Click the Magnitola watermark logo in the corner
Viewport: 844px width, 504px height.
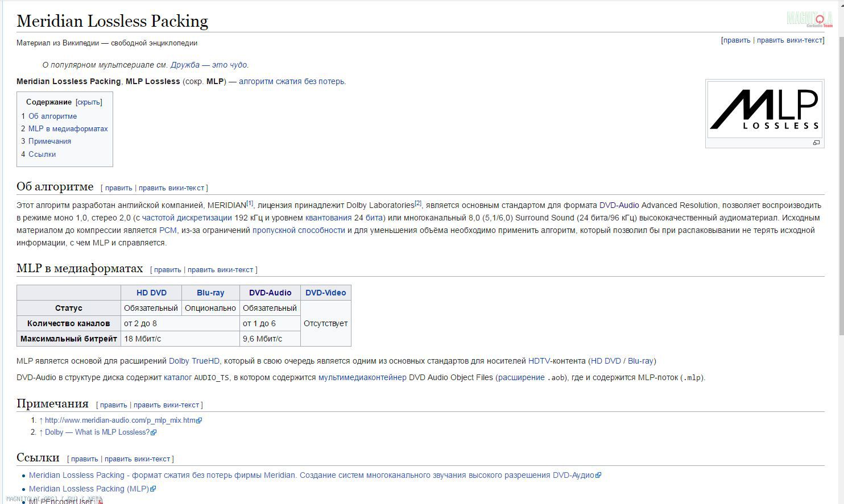[x=809, y=19]
